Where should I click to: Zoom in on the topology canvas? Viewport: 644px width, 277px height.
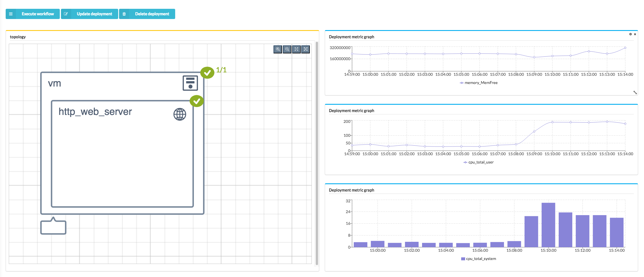click(278, 49)
